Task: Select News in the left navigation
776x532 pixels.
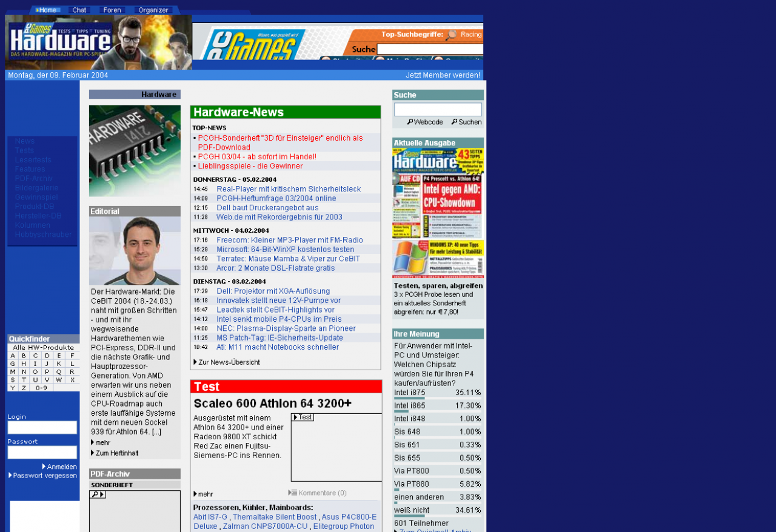Action: [25, 141]
